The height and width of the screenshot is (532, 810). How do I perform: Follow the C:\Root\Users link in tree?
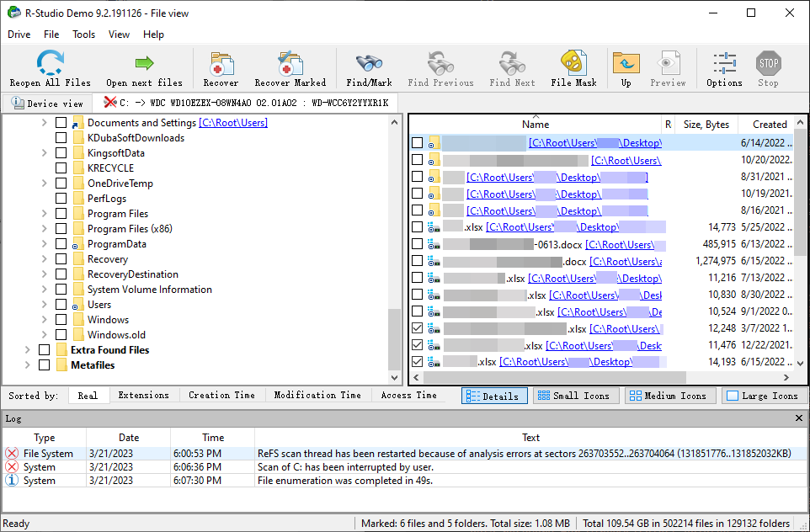pos(233,123)
